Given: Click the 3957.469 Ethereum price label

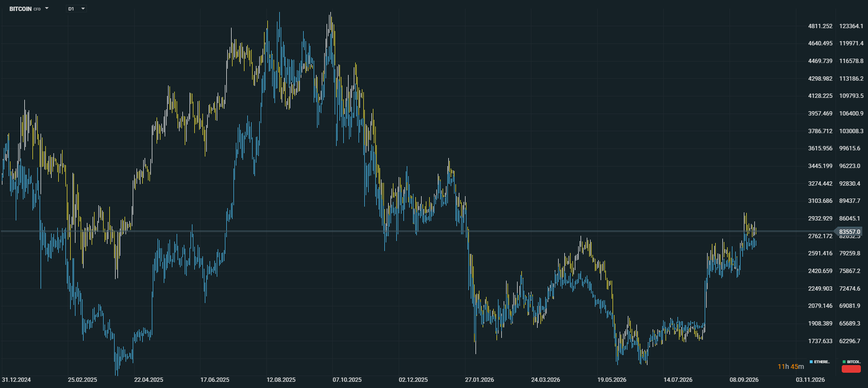Looking at the screenshot, I should (x=820, y=114).
